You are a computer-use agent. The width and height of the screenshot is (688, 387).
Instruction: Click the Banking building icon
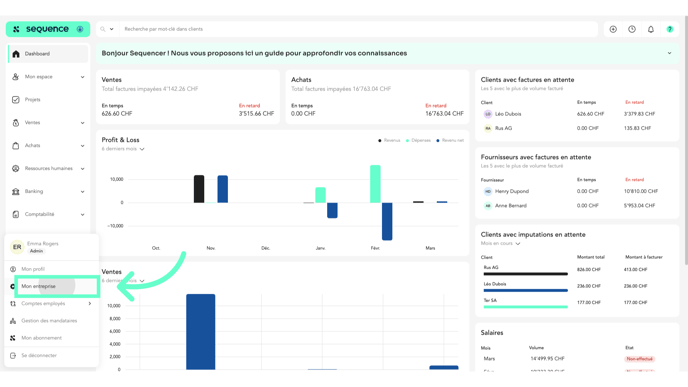point(16,191)
